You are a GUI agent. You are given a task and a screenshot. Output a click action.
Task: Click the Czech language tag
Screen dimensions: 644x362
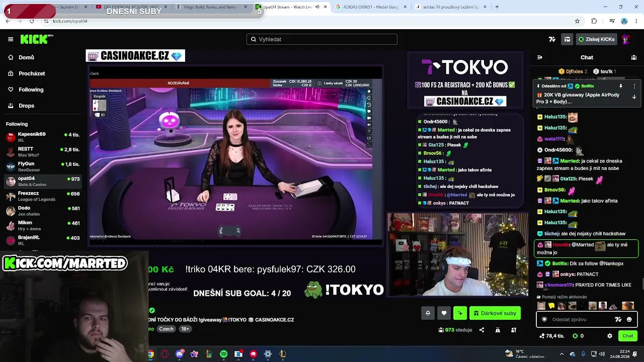tap(166, 329)
